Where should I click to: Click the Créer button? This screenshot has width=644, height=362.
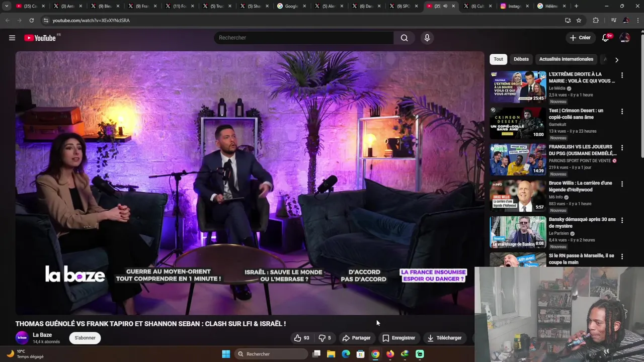[x=580, y=38]
